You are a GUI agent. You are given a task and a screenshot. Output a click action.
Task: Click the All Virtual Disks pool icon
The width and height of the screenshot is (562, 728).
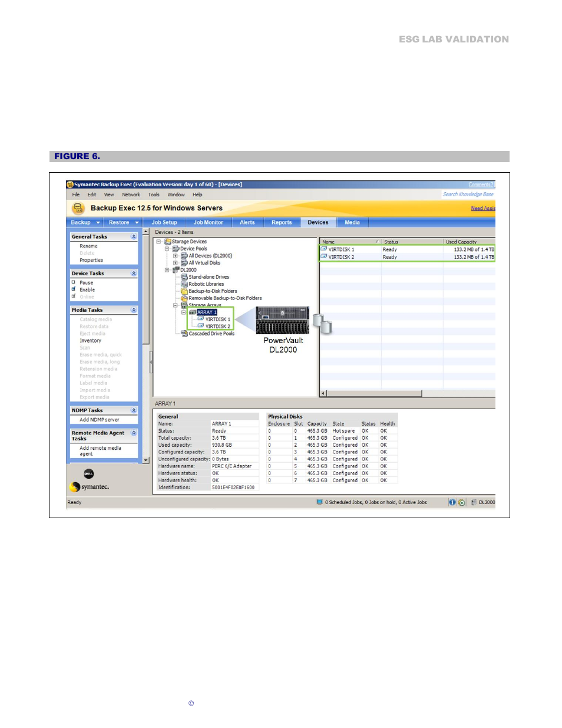[184, 263]
